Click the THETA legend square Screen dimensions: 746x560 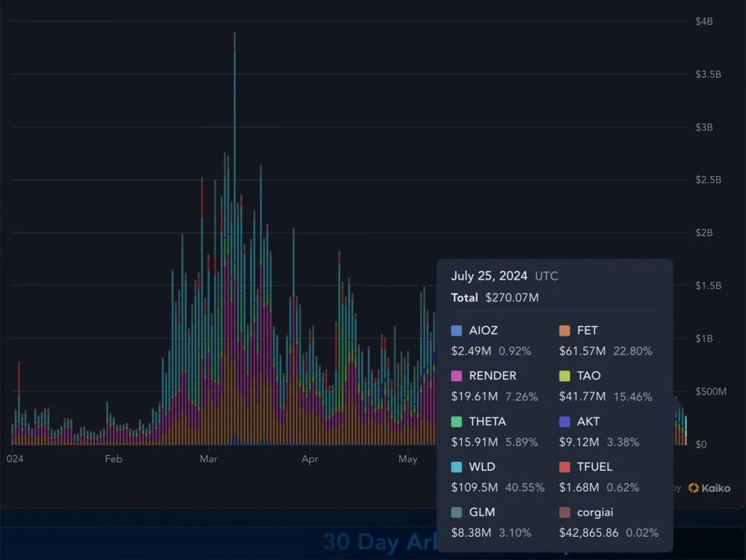(x=457, y=421)
